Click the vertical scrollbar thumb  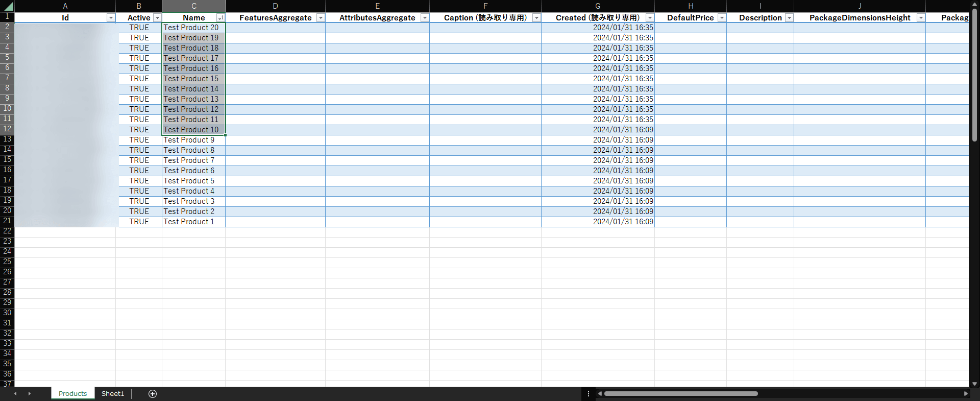(974, 75)
